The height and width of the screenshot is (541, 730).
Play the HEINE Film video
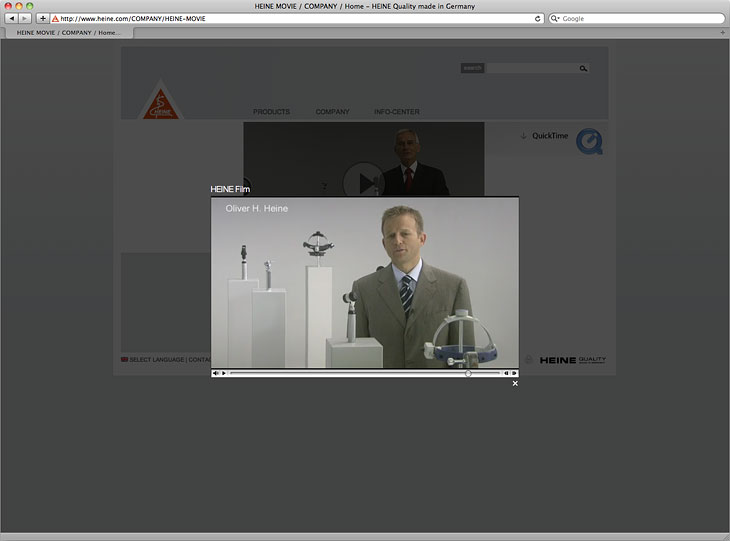224,373
